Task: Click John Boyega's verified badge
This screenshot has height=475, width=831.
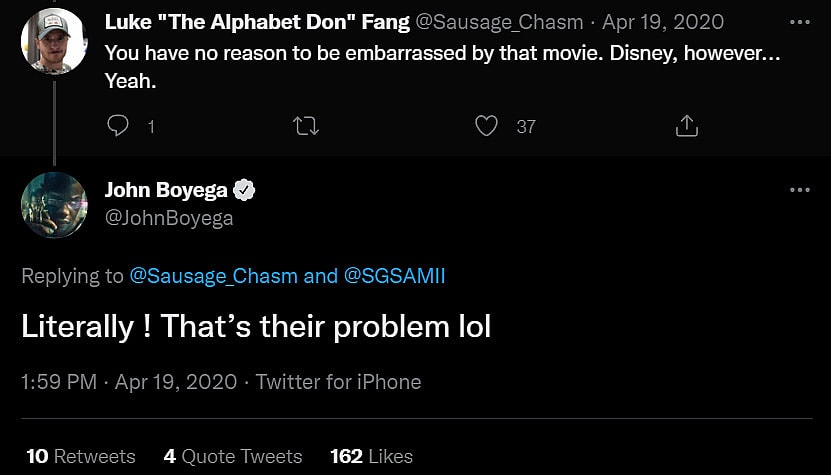Action: click(244, 190)
